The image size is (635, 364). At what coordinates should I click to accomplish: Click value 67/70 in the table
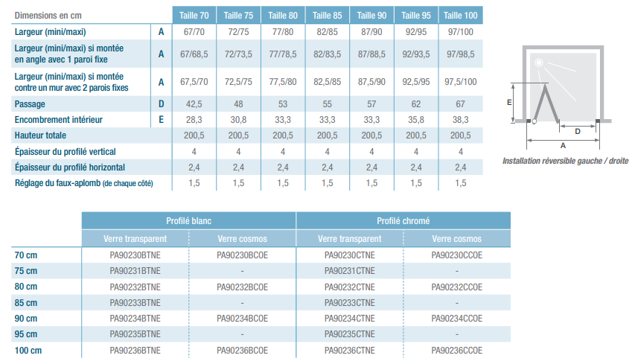194,32
